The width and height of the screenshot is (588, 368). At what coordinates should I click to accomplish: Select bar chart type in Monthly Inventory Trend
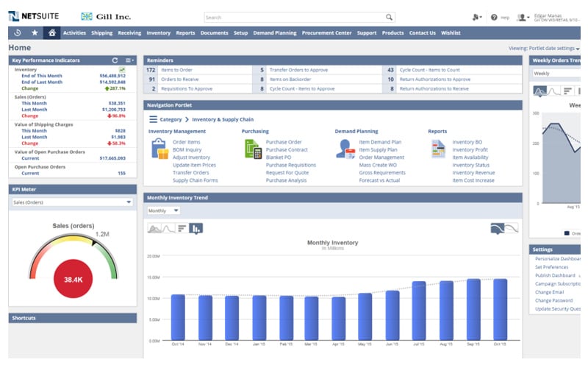(x=182, y=228)
